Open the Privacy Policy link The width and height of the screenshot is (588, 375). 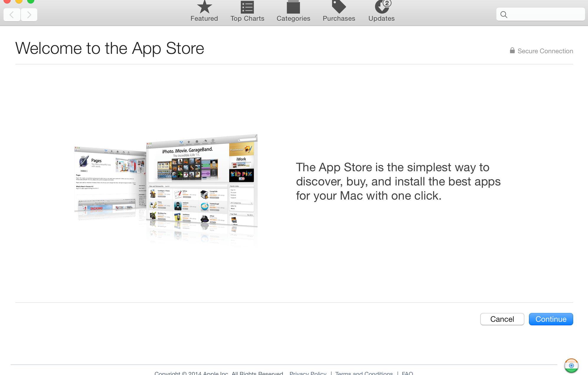tap(308, 373)
